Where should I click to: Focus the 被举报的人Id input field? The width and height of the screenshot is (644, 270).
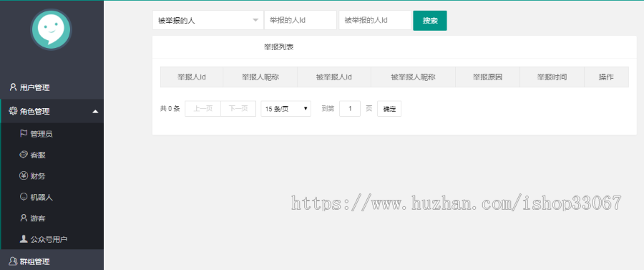(375, 20)
